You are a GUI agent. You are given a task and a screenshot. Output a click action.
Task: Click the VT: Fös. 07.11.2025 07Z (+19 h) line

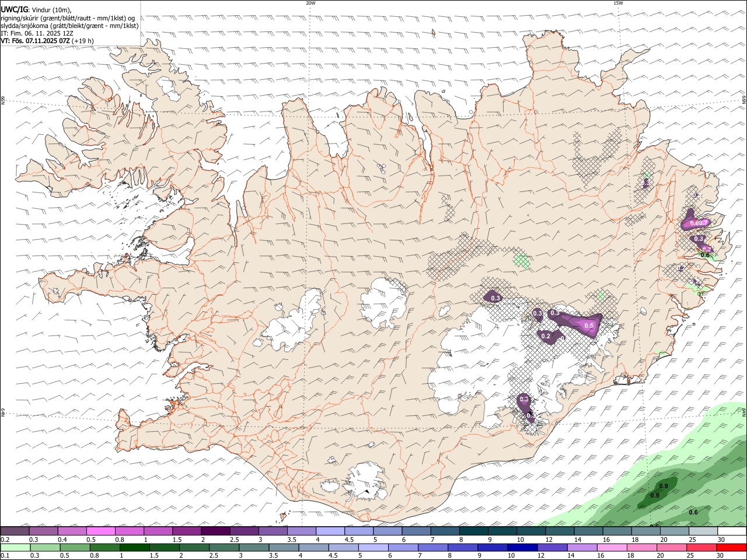click(x=48, y=41)
